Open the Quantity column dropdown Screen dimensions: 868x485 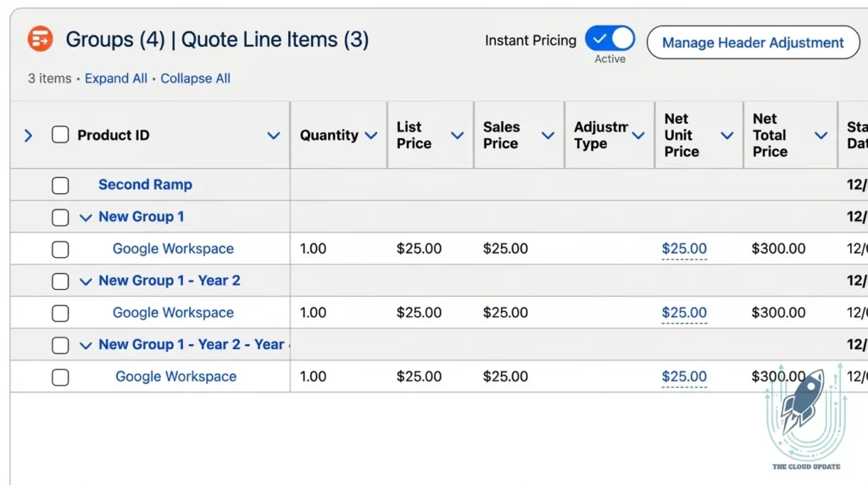(x=371, y=136)
